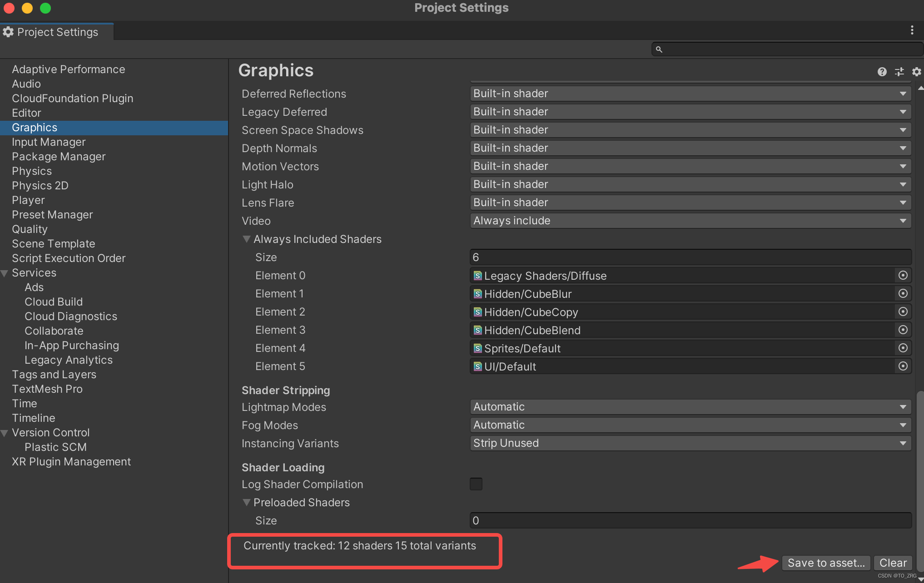Open the Video dropdown set to Always include
The image size is (924, 583).
(x=690, y=221)
